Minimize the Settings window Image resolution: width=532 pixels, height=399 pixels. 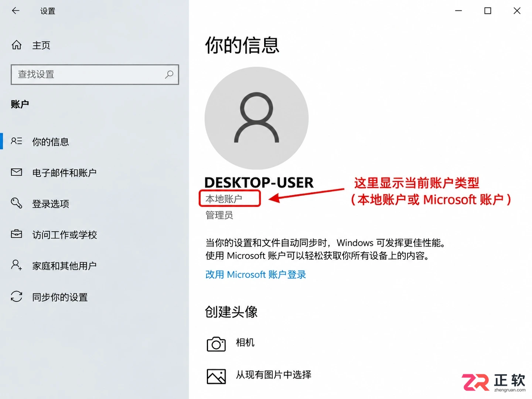458,11
